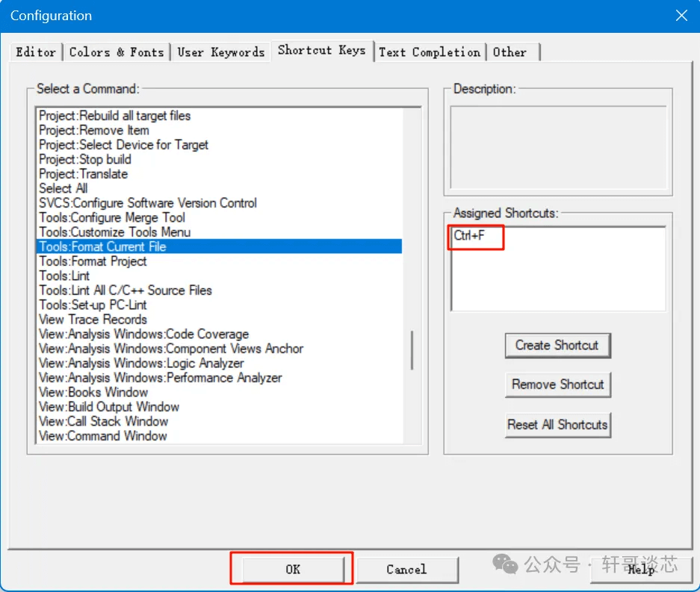Select Tools:Lint All C/C++ Source Files

click(x=126, y=290)
